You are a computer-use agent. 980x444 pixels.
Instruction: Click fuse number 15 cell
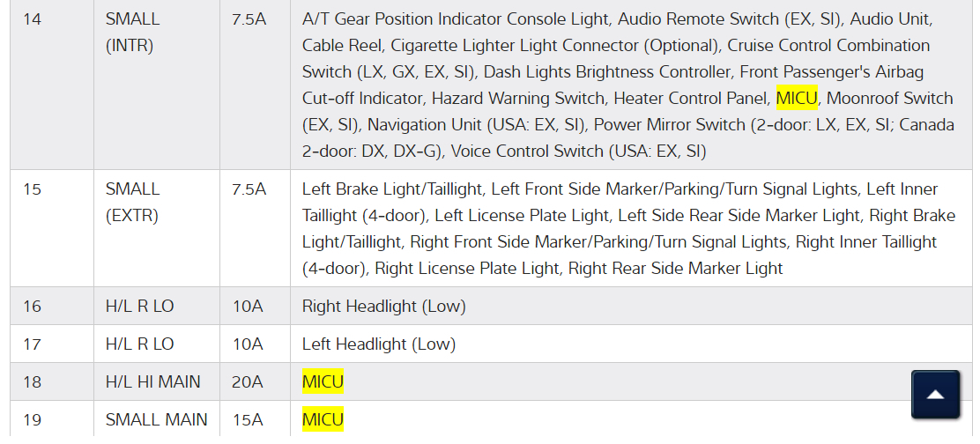(32, 189)
